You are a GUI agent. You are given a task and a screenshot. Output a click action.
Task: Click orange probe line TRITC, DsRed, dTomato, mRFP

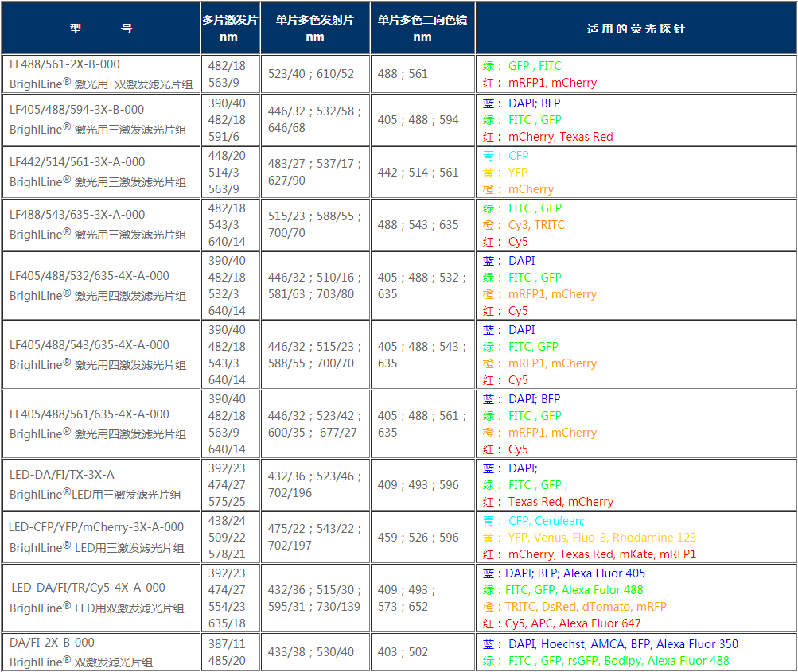(574, 607)
